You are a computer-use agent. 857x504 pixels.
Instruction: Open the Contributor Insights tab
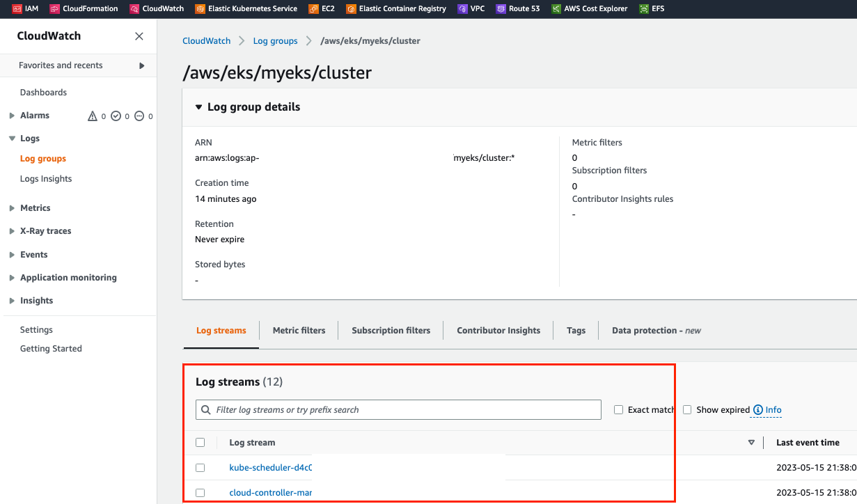pyautogui.click(x=498, y=331)
